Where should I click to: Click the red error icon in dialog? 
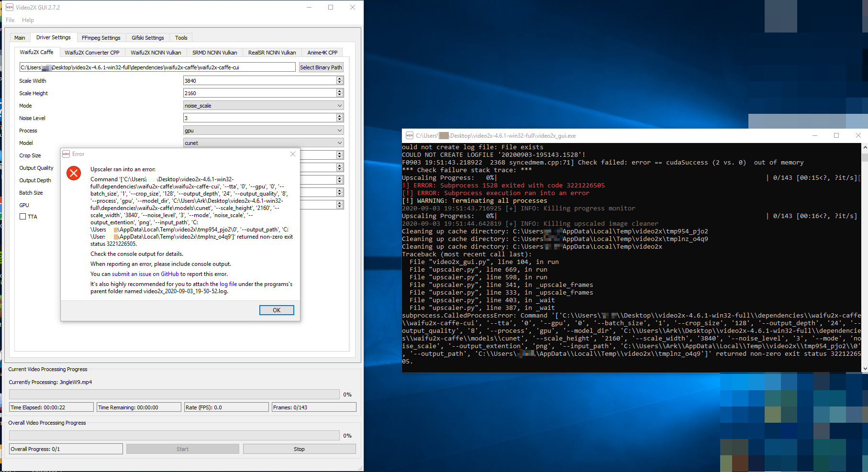(x=74, y=173)
